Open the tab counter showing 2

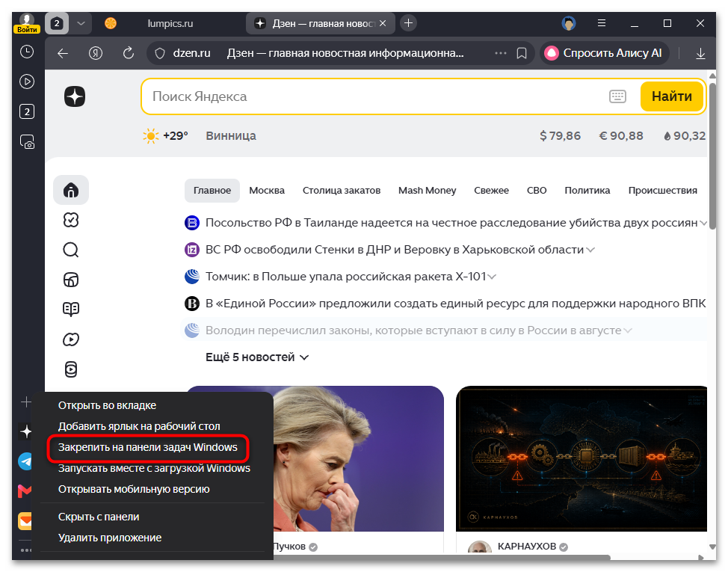point(57,23)
